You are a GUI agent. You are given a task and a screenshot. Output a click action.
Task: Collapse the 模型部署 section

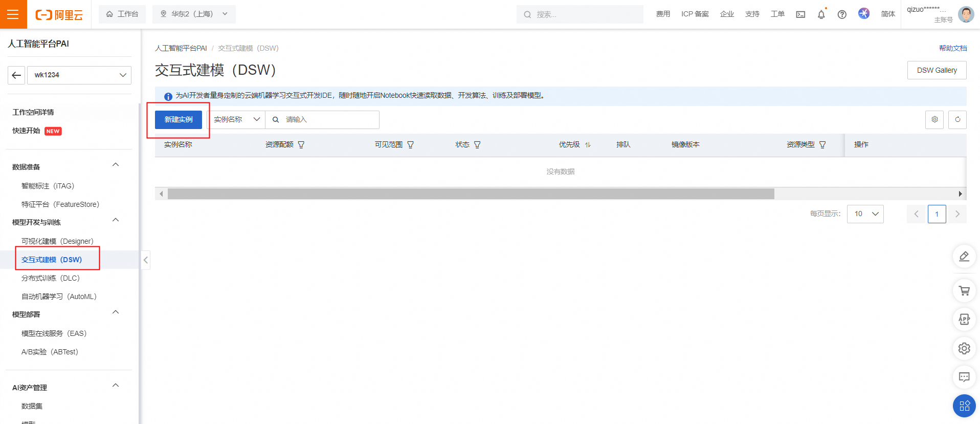[116, 312]
